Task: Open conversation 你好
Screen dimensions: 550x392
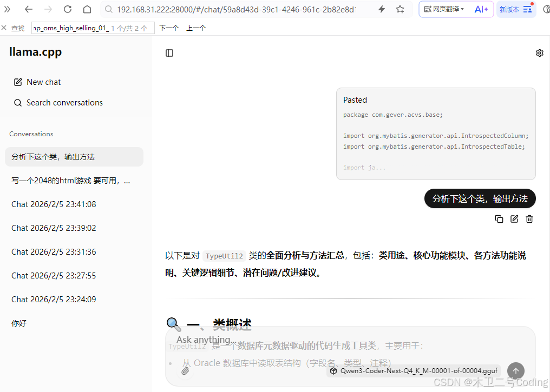Action: (74, 323)
